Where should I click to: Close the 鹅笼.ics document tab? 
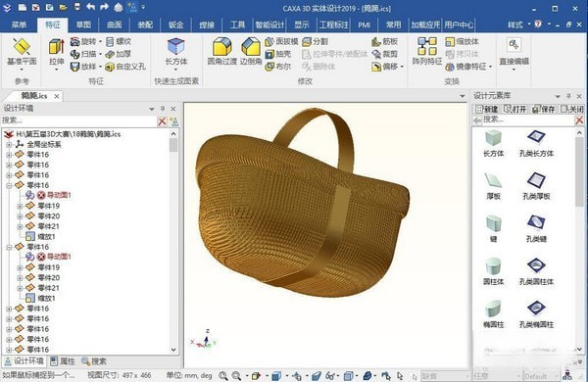[x=57, y=96]
